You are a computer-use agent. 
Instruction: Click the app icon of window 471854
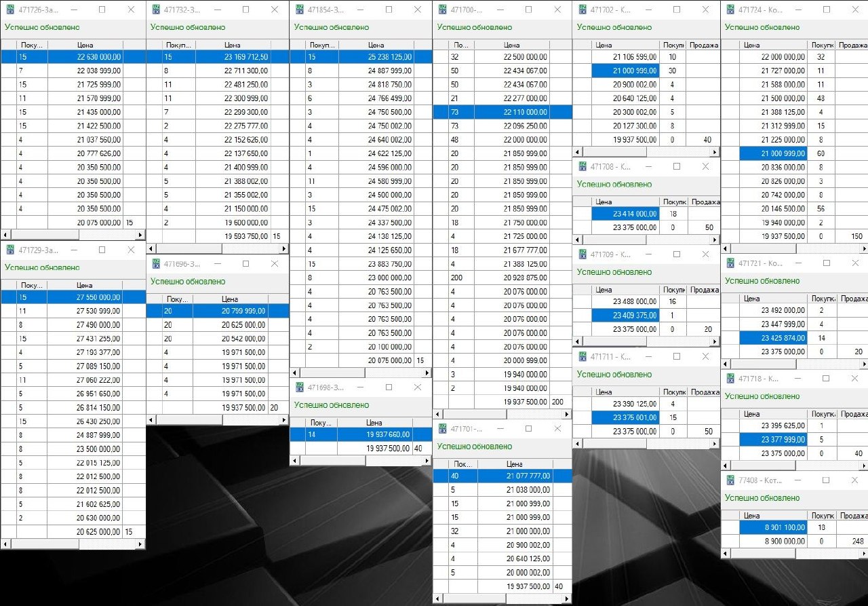(298, 10)
